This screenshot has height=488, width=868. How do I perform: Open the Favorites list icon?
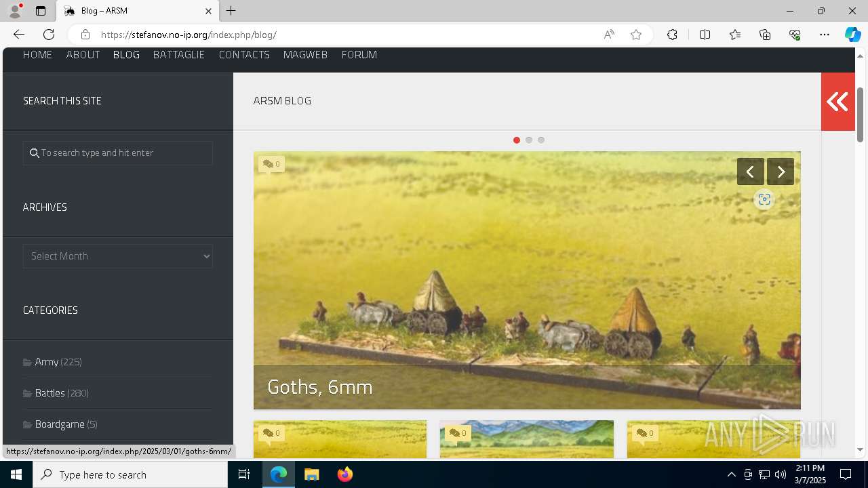[735, 35]
